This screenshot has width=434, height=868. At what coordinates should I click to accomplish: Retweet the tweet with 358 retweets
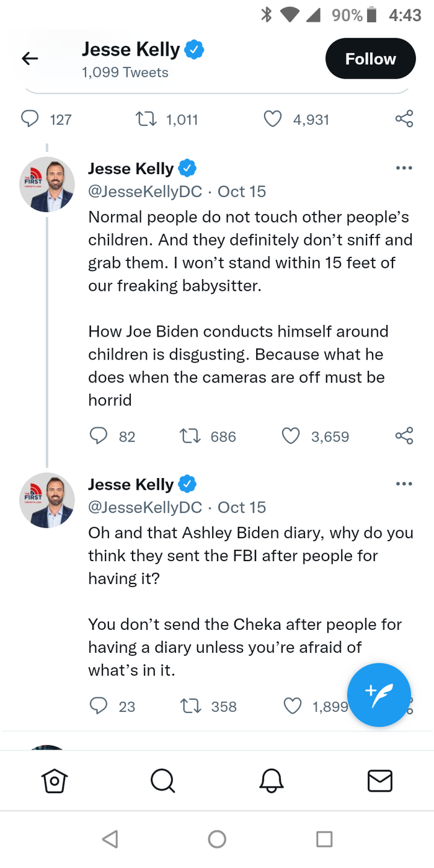coord(189,706)
